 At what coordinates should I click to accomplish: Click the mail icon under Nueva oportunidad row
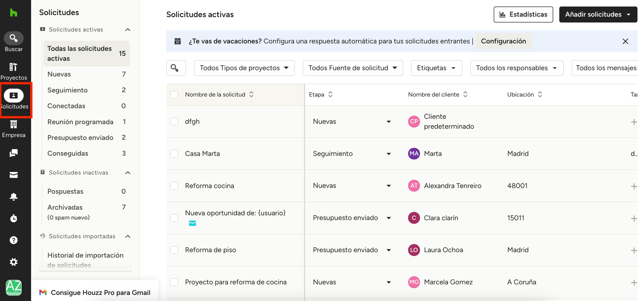(x=192, y=223)
